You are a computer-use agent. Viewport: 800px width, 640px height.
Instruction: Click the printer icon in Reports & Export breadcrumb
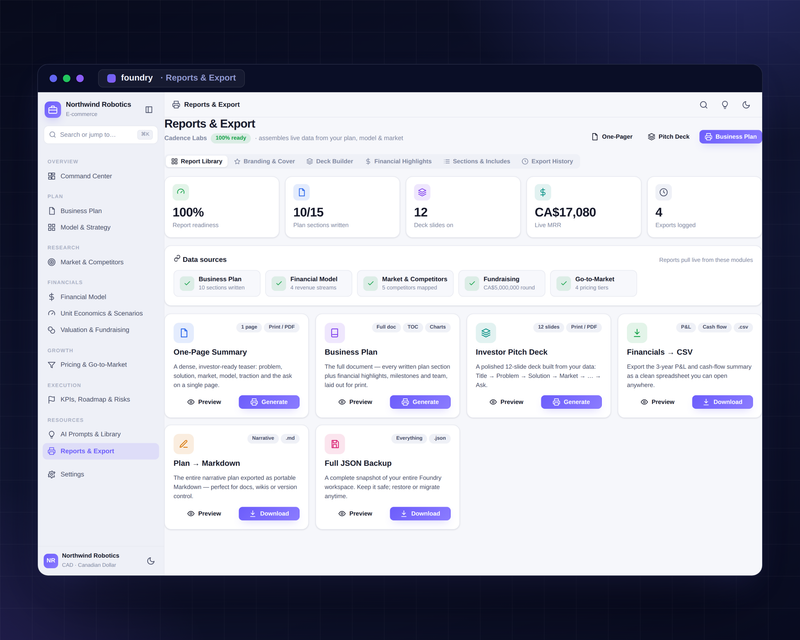click(176, 105)
